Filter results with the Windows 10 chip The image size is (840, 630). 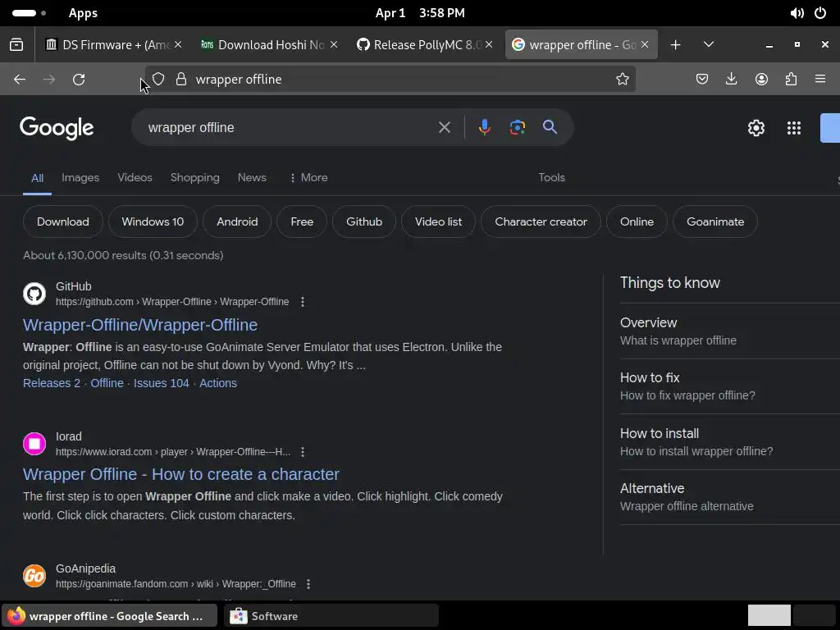click(x=153, y=221)
